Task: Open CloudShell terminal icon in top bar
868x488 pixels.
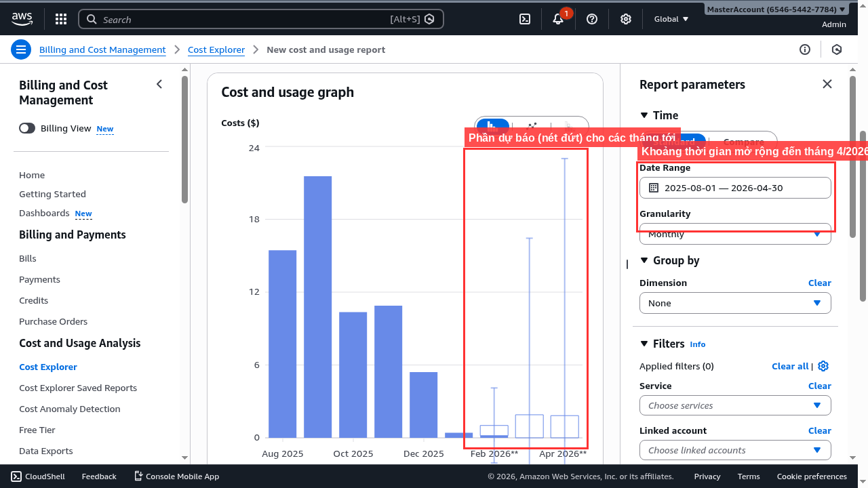Action: coord(524,18)
